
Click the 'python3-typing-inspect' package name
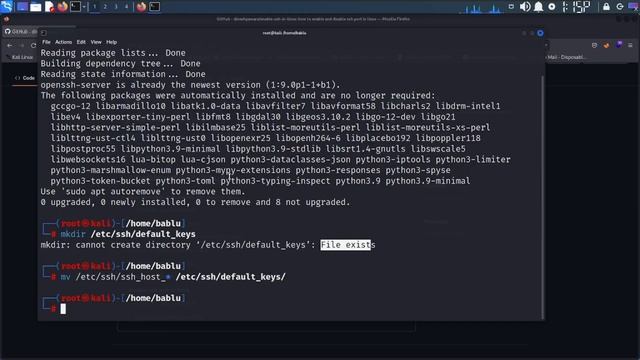(x=276, y=181)
